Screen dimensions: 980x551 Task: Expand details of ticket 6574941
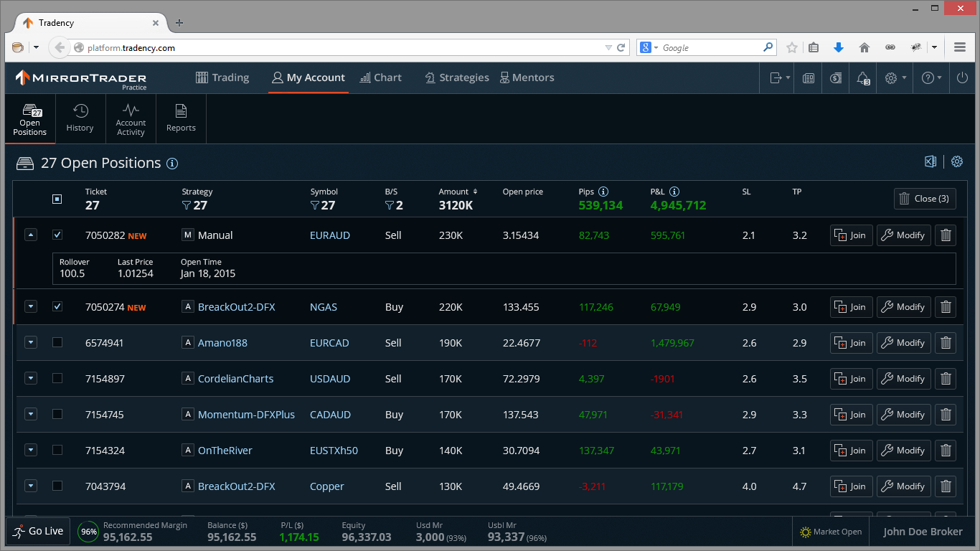(x=30, y=342)
